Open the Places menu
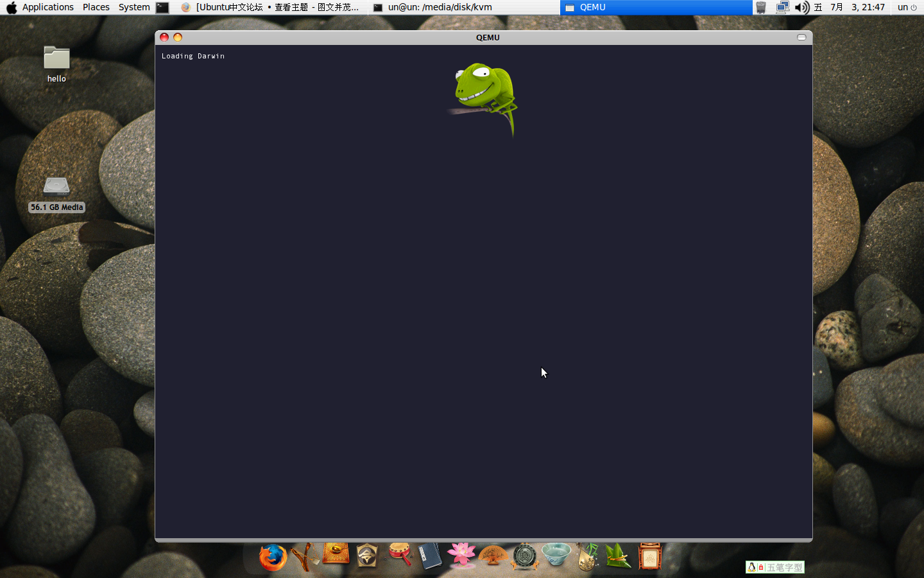The image size is (924, 578). click(x=96, y=7)
